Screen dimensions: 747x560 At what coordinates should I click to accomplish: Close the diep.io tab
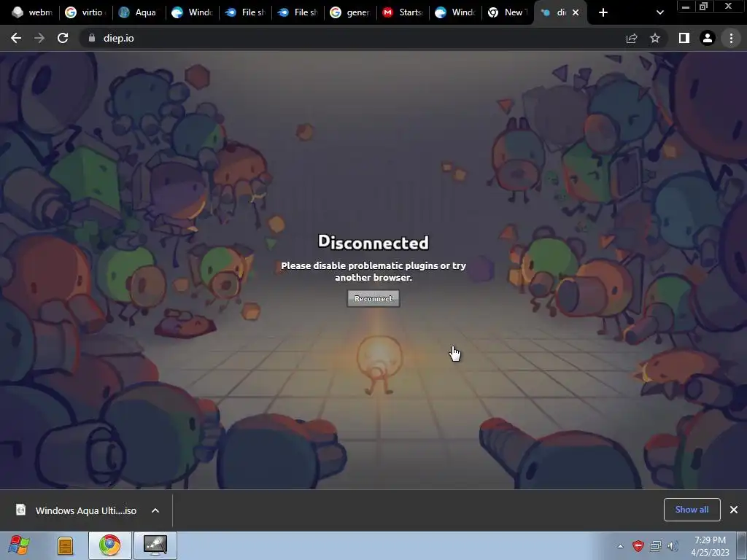(x=576, y=12)
